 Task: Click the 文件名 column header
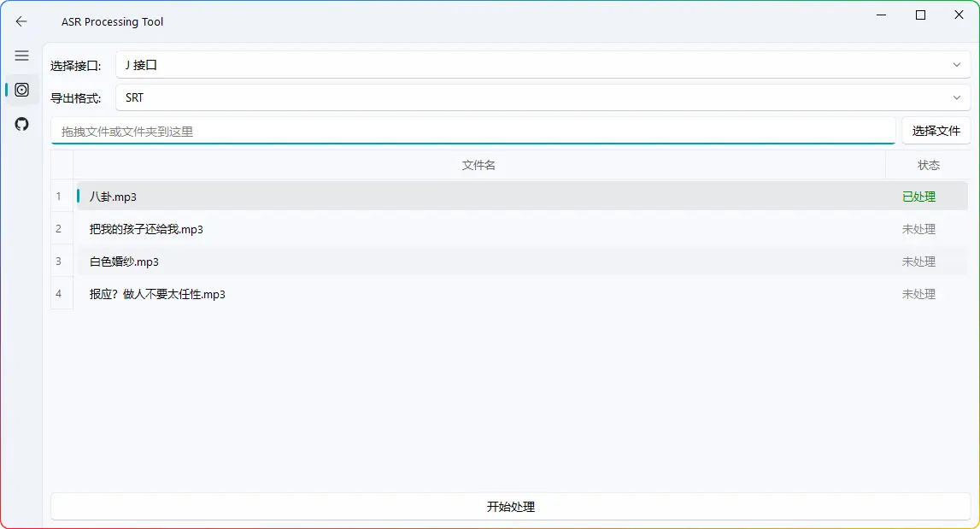click(x=478, y=165)
